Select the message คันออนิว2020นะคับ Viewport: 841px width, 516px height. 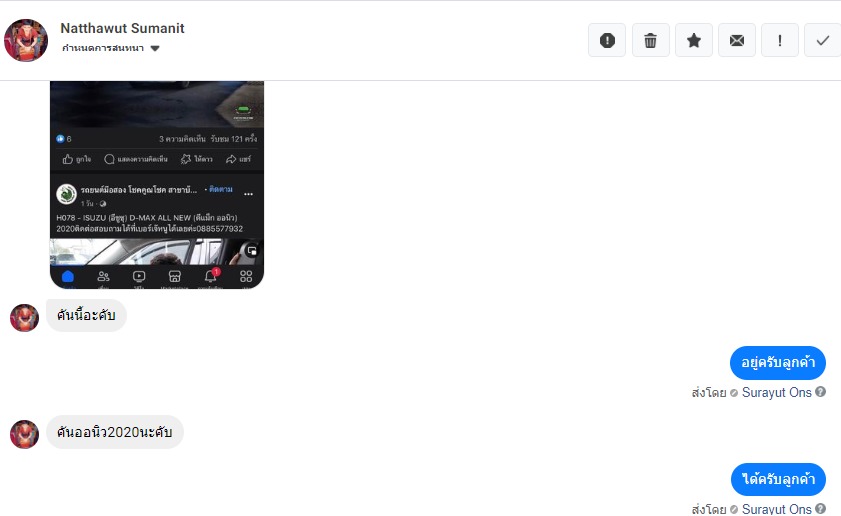tap(115, 432)
